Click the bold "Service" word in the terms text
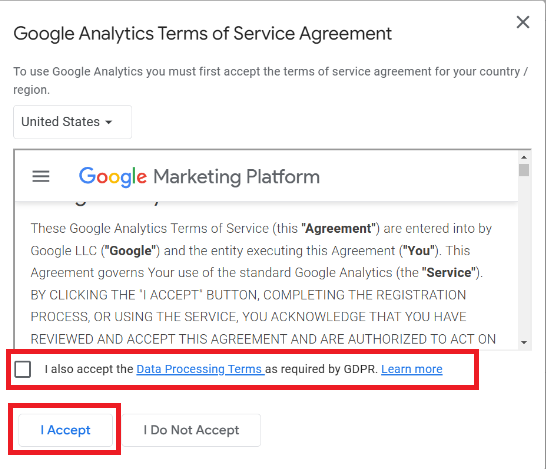Viewport: 546px width, 469px height. click(448, 273)
